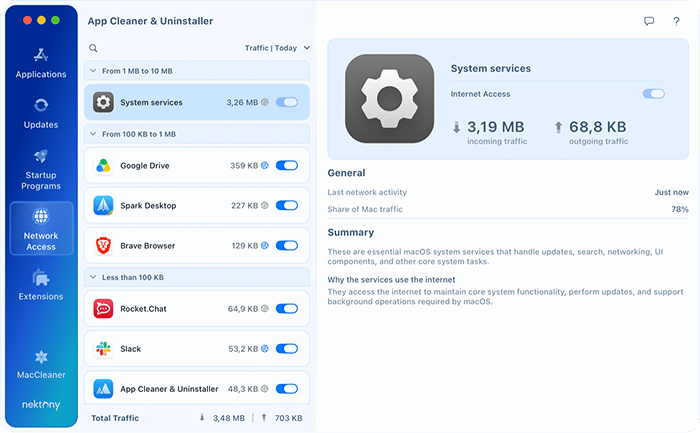Open the Extensions puzzle icon
The height and width of the screenshot is (433, 700).
pyautogui.click(x=41, y=278)
